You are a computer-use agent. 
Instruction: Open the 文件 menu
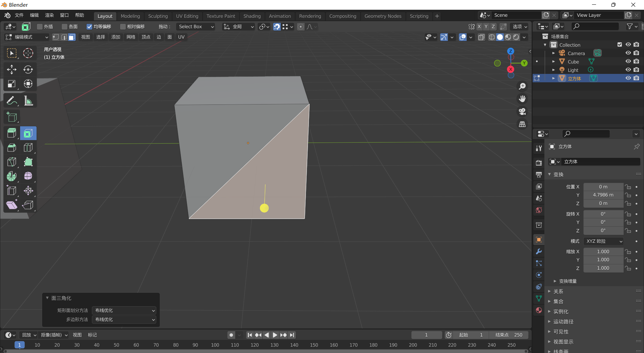(x=19, y=15)
